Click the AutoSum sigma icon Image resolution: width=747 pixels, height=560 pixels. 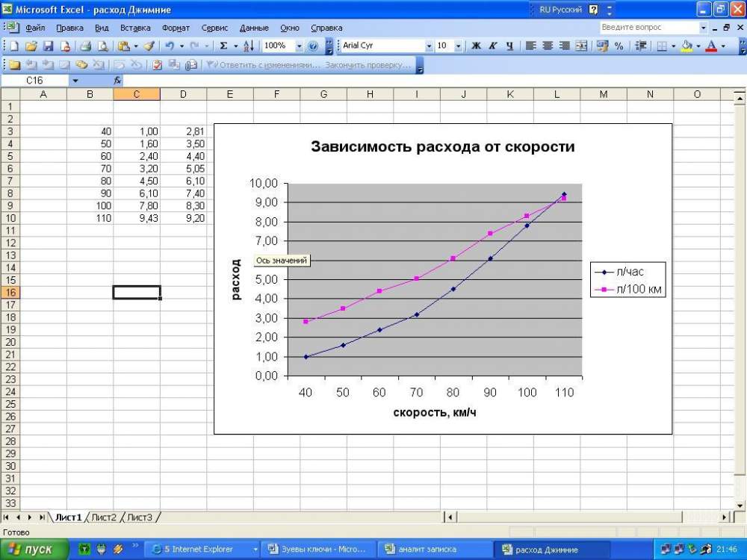click(x=223, y=46)
